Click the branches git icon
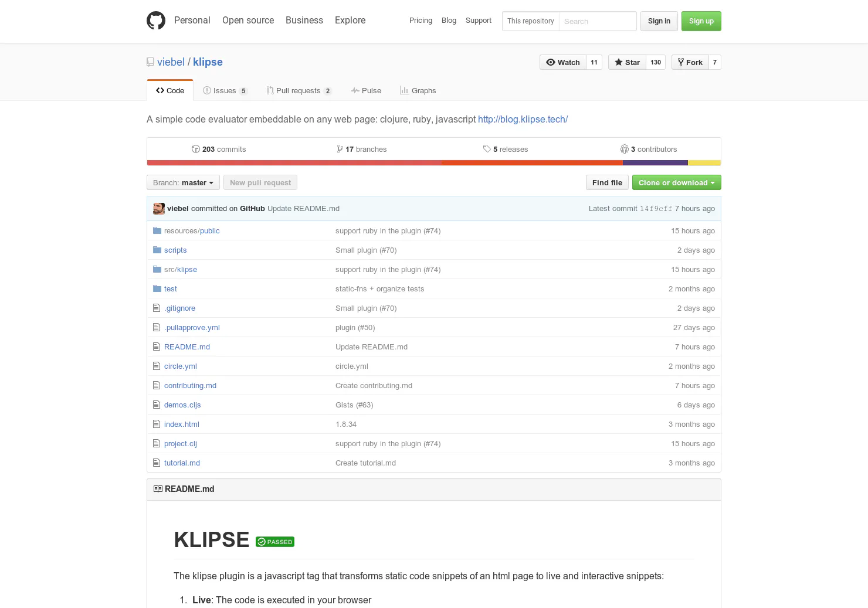Screen dimensions: 868x608 pyautogui.click(x=340, y=149)
